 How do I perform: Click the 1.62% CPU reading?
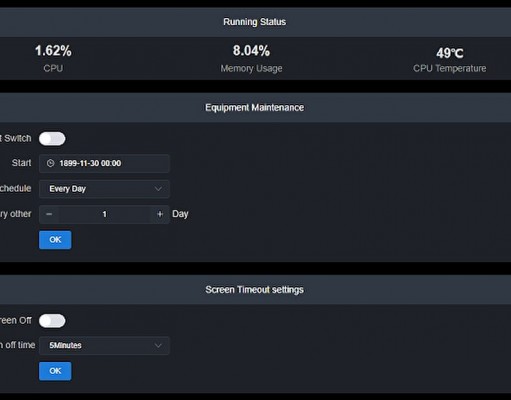(x=53, y=51)
